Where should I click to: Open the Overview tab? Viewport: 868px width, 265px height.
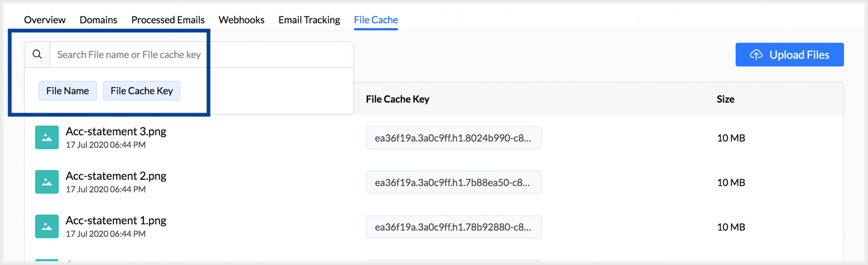click(x=45, y=20)
